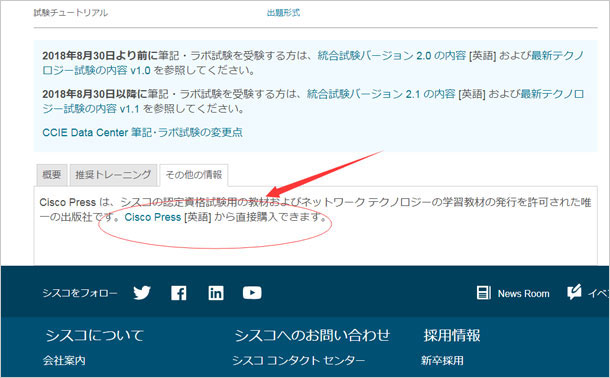The image size is (610, 378).
Task: Open 統合試験バージョン 2.1 の内容 link
Action: point(381,94)
